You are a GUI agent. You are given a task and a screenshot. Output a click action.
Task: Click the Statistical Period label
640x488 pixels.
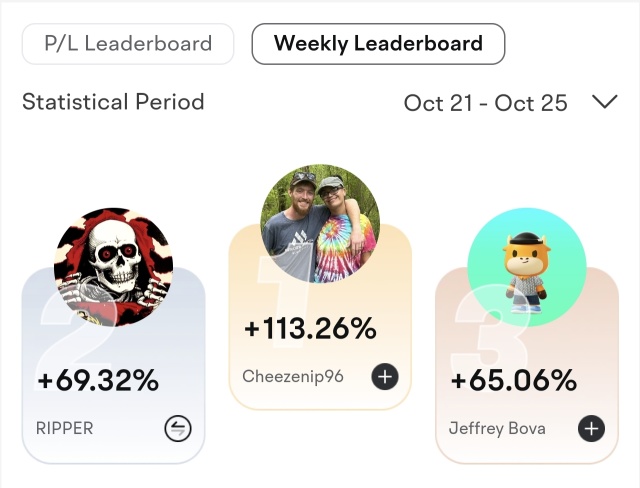(113, 102)
